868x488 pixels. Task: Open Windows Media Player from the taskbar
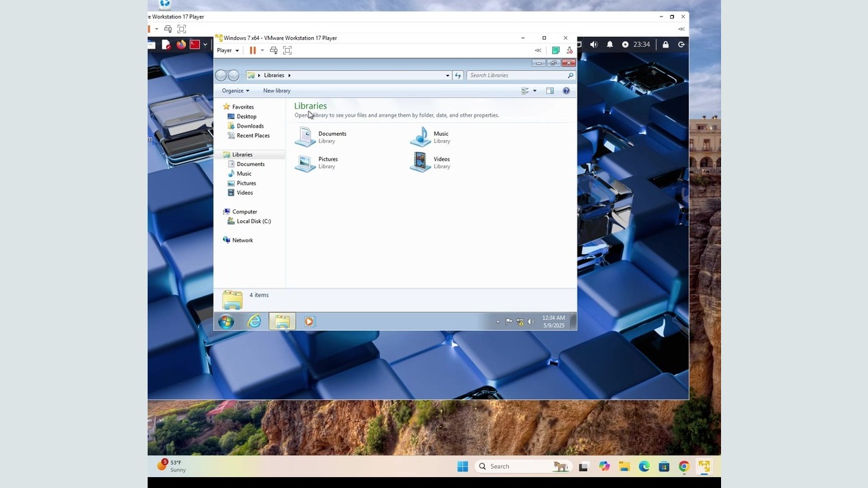[x=309, y=321]
